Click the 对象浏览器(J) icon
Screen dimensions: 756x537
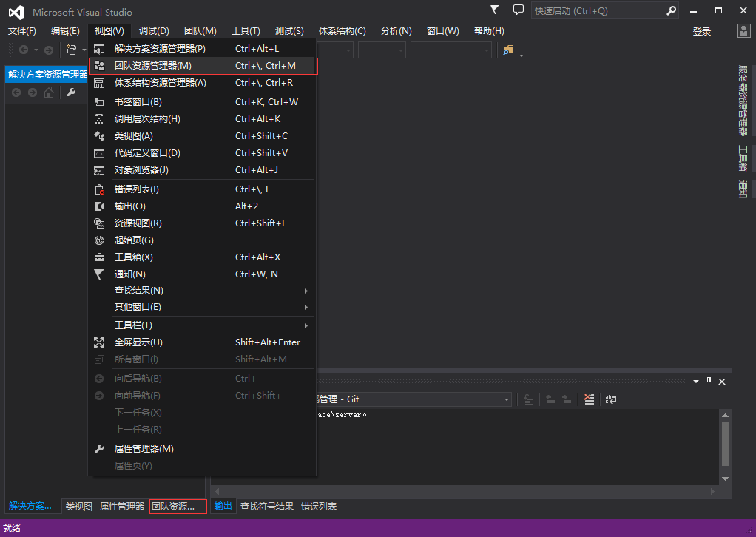(99, 170)
